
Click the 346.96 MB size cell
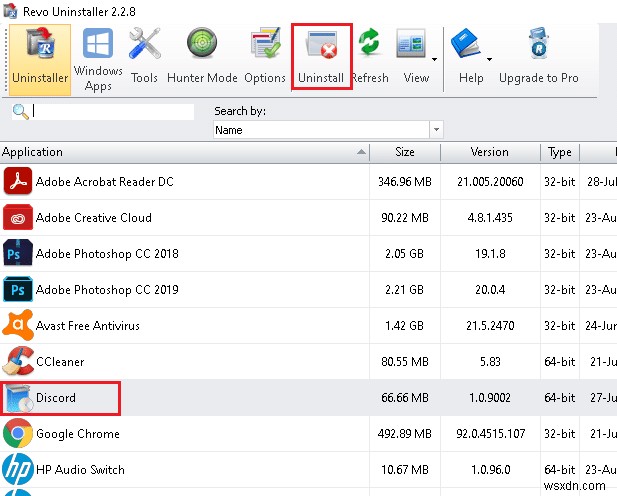405,181
